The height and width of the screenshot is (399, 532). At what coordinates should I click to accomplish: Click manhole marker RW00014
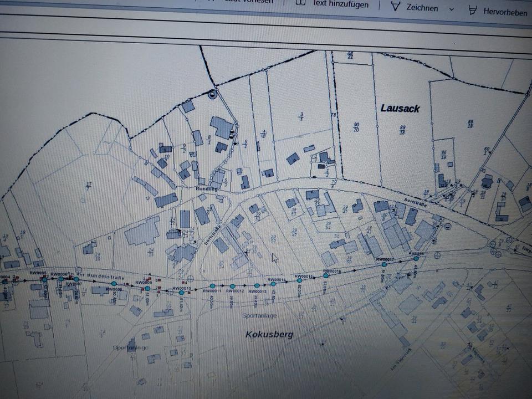273,284
